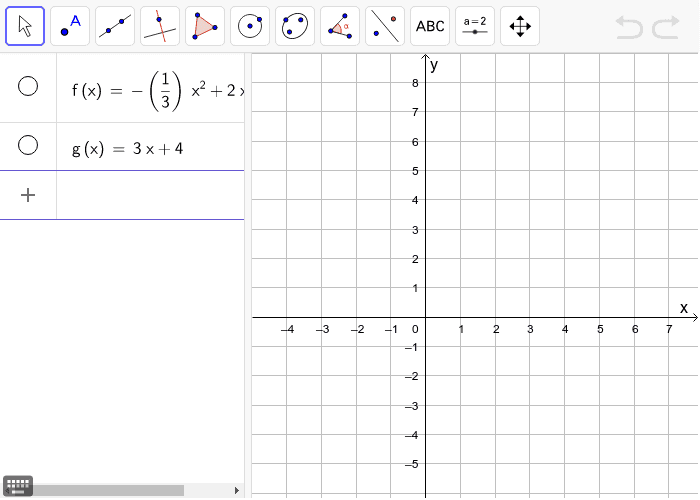
Task: Select the Angle tool
Action: [x=340, y=26]
